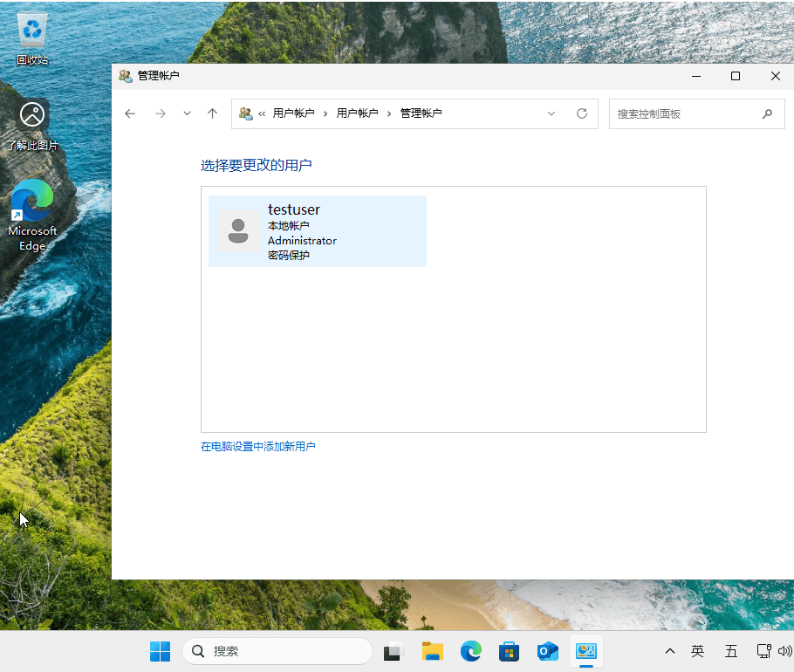Expand arrow after first 用户帐户 breadcrumb
Image resolution: width=794 pixels, height=672 pixels.
point(325,114)
